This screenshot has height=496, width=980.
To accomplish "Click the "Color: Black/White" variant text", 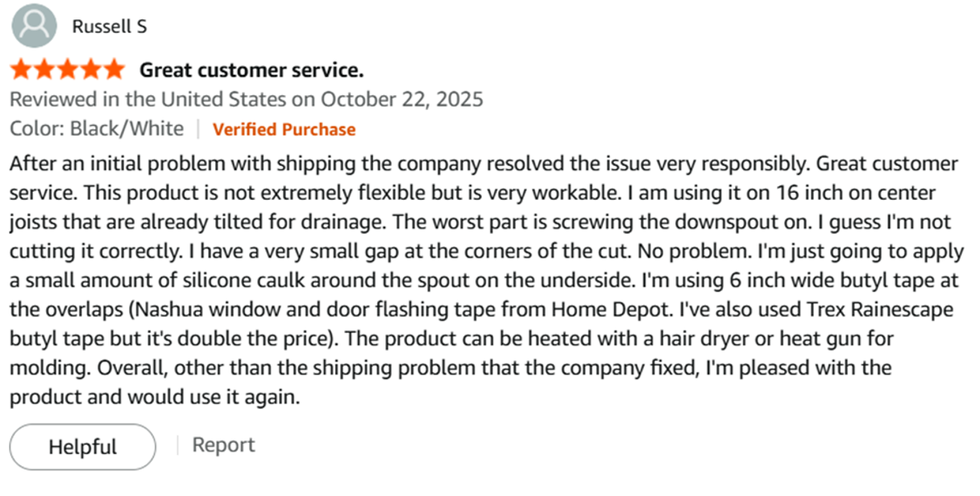I will [97, 129].
